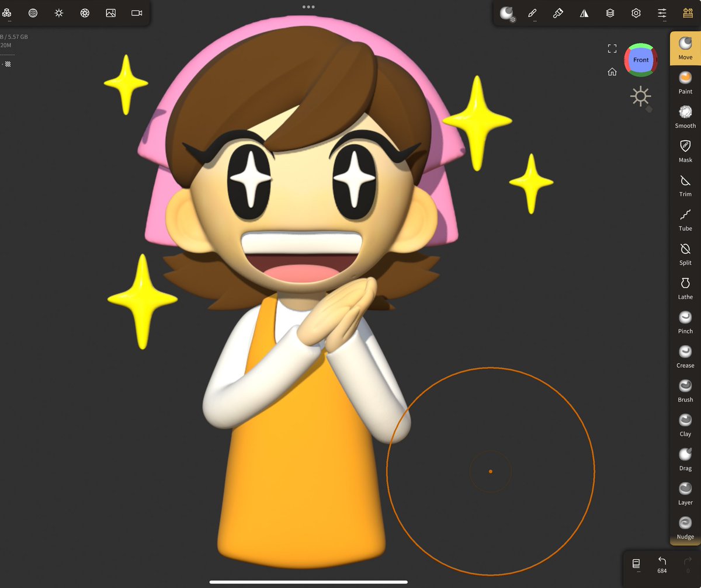Click the Front view cube
The height and width of the screenshot is (588, 701).
[x=641, y=60]
